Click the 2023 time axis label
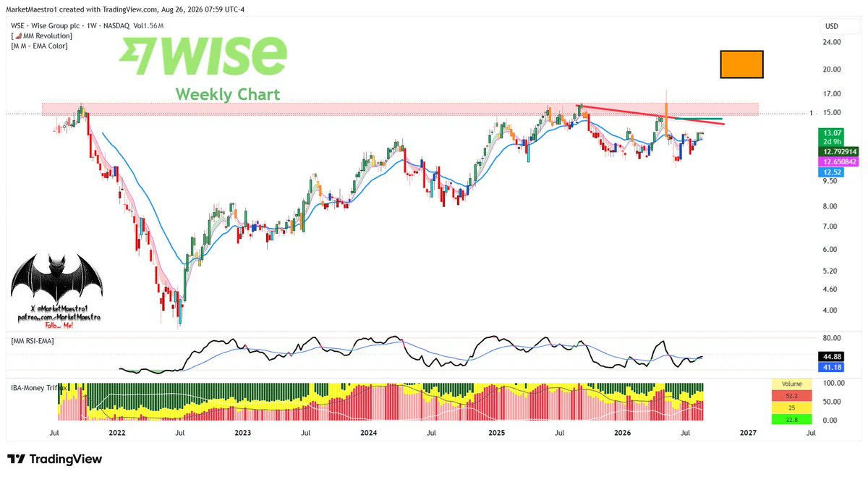Image resolution: width=868 pixels, height=477 pixels. coord(242,434)
